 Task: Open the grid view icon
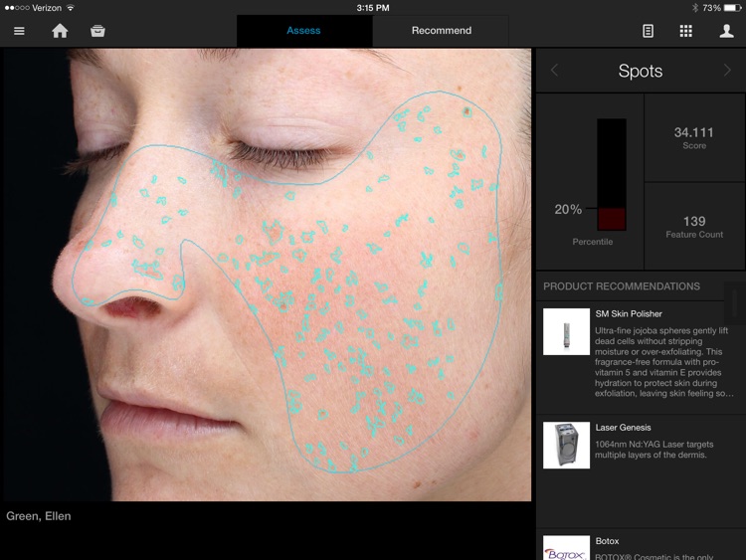685,31
